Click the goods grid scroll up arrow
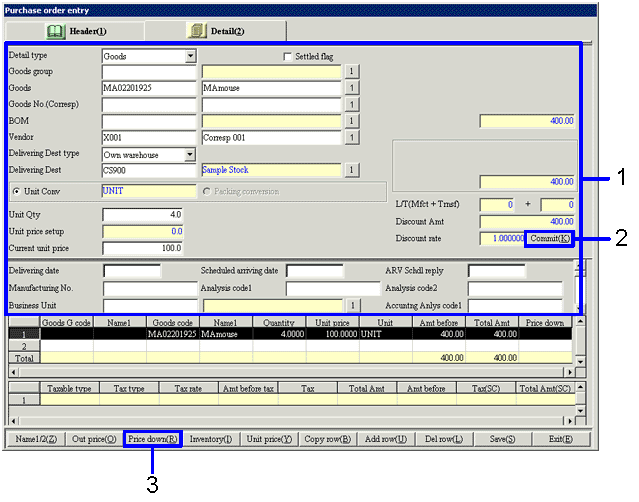The width and height of the screenshot is (639, 502). click(x=580, y=321)
